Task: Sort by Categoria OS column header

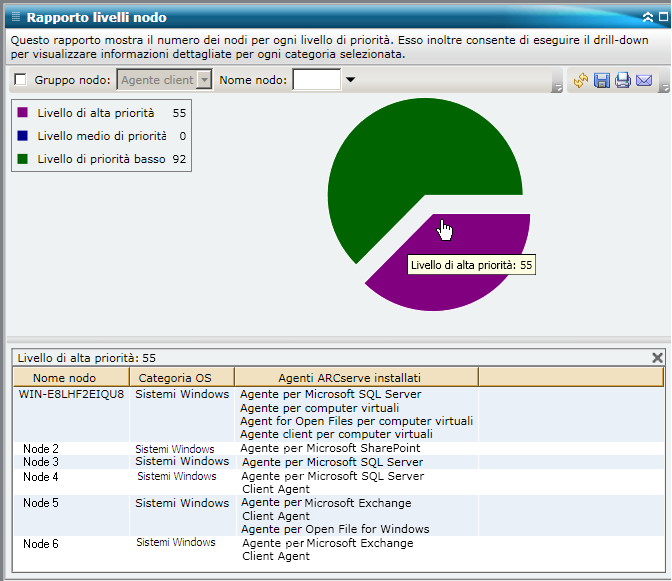Action: (x=175, y=378)
